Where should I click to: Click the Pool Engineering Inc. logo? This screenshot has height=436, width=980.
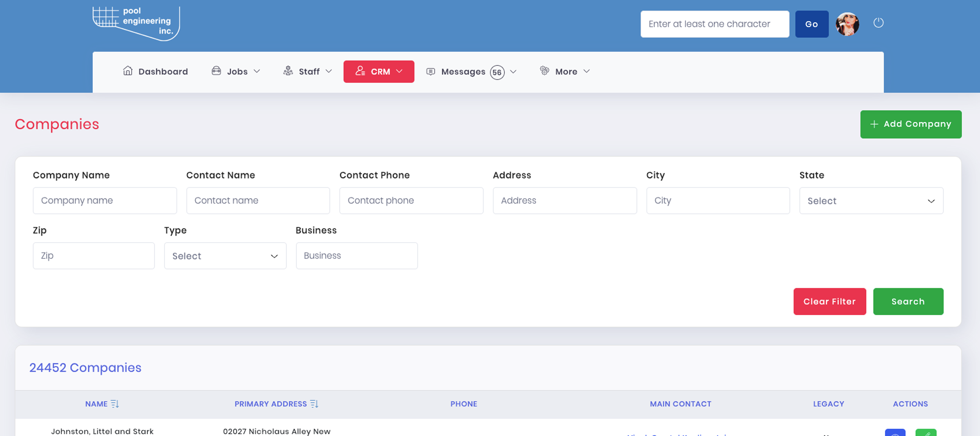click(136, 23)
